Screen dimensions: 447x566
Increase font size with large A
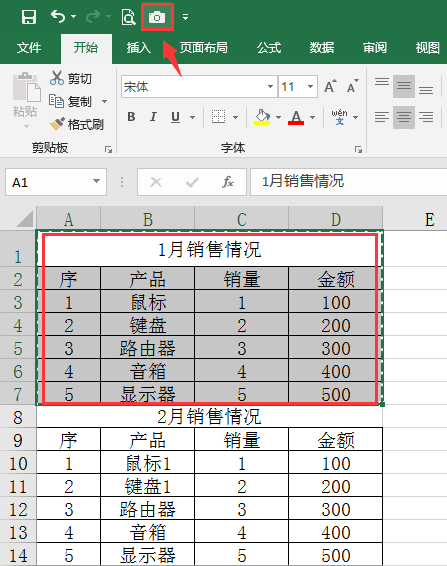pos(330,87)
